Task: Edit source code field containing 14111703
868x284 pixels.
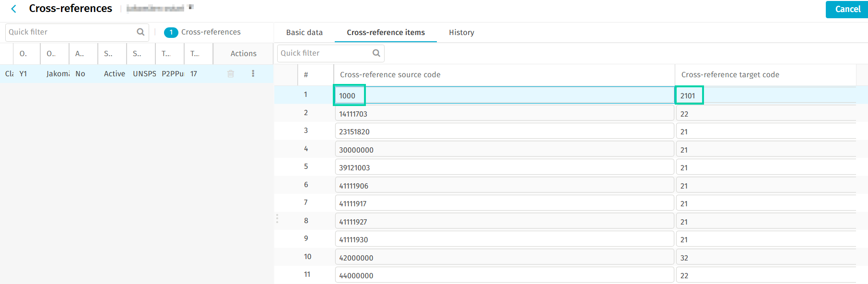Action: 504,114
